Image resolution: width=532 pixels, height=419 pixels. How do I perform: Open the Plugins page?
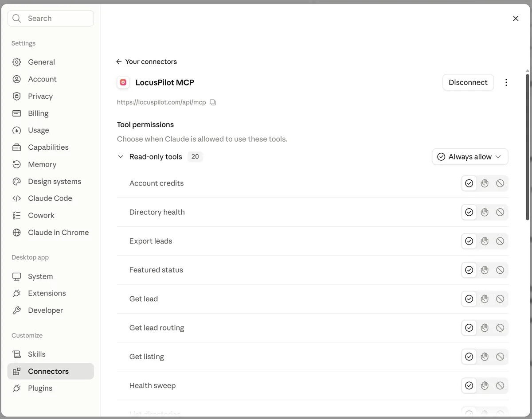[x=51, y=388]
